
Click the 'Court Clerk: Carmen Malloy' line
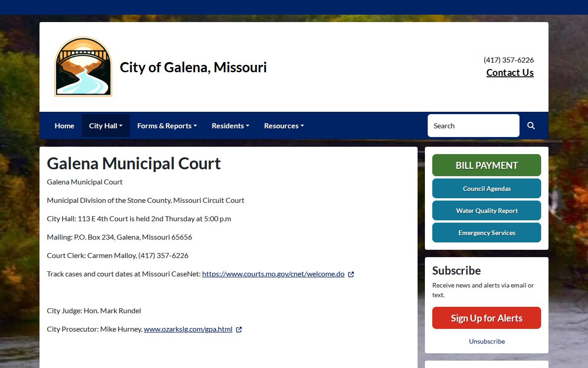point(118,255)
